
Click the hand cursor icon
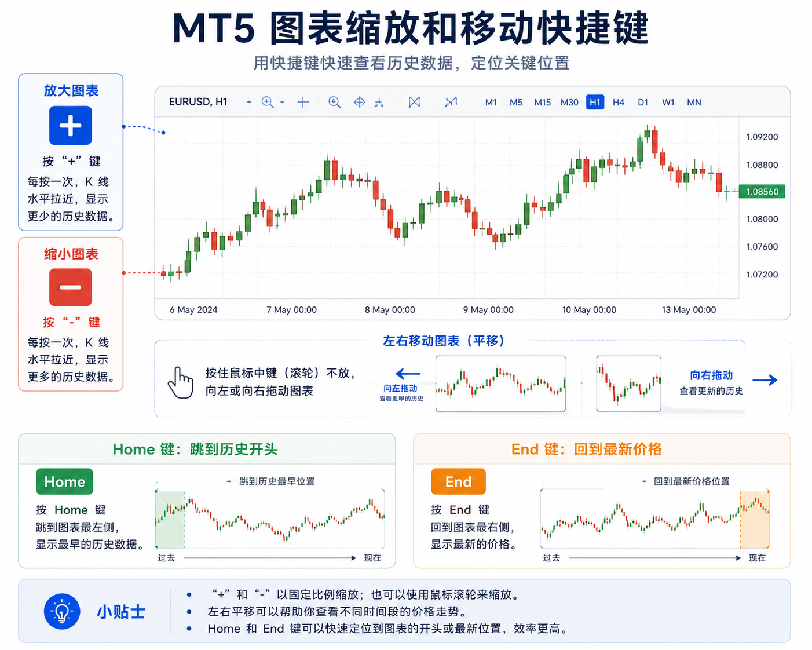click(181, 382)
